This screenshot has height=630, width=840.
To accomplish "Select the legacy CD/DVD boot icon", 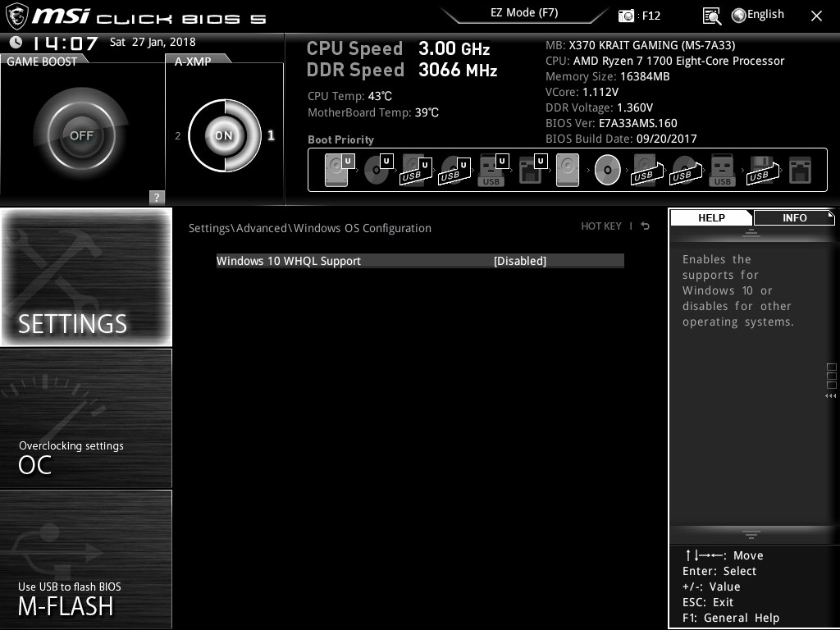I will tap(608, 170).
